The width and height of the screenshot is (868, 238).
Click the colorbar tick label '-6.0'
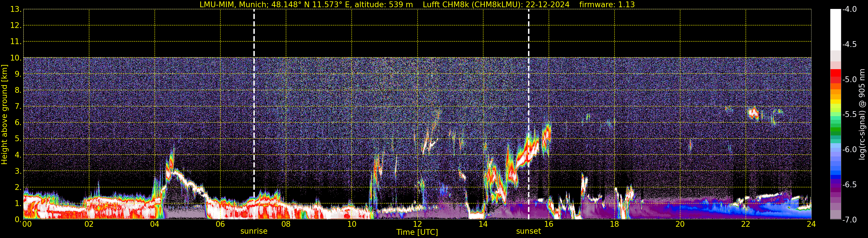coord(850,150)
